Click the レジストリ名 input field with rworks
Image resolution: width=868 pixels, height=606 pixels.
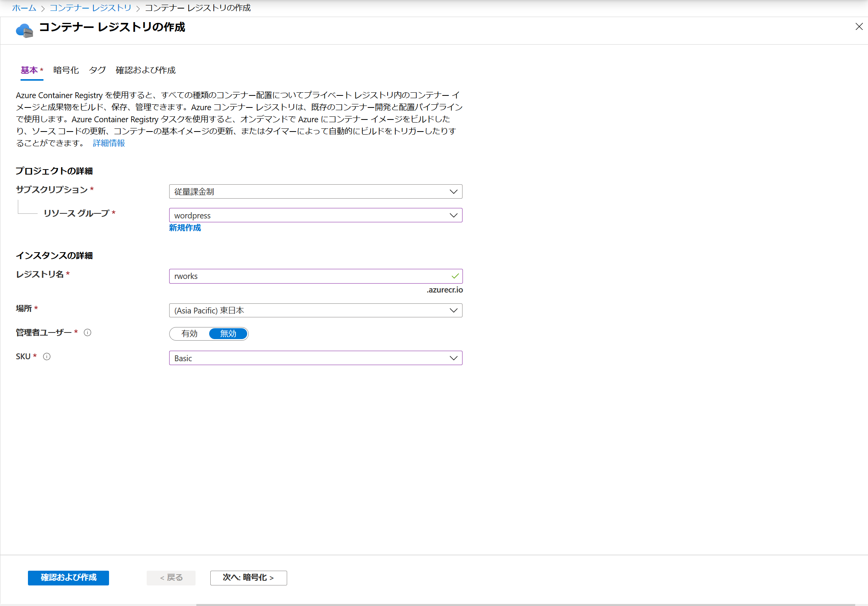point(315,276)
